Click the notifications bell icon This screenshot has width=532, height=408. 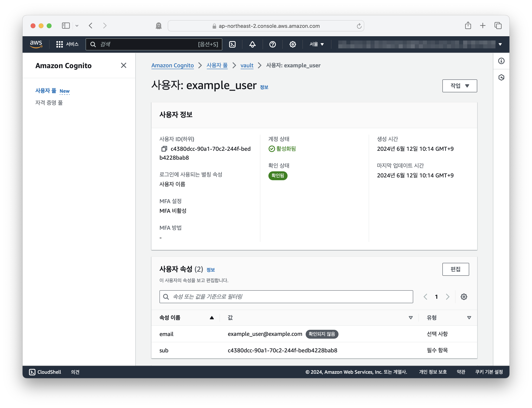(252, 44)
